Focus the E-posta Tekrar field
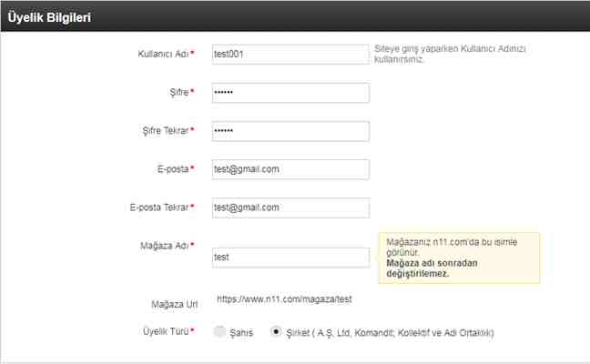 (x=290, y=207)
